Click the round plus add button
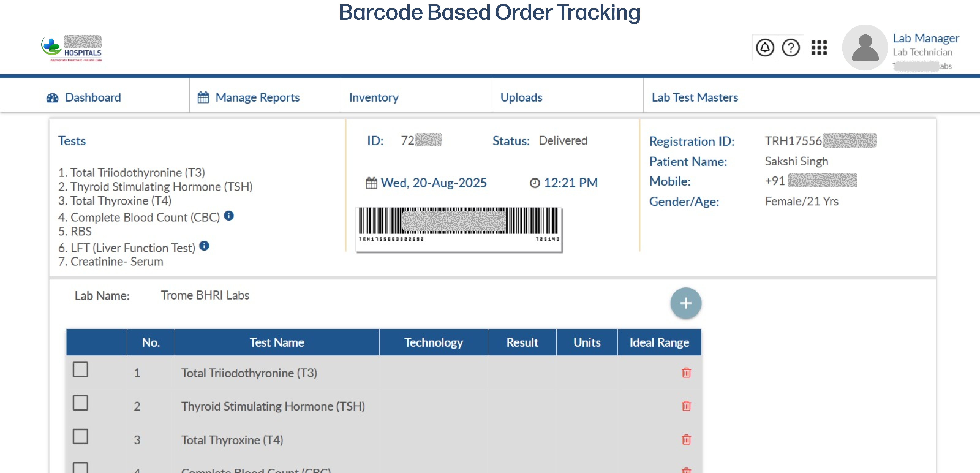This screenshot has height=473, width=980. [x=686, y=303]
